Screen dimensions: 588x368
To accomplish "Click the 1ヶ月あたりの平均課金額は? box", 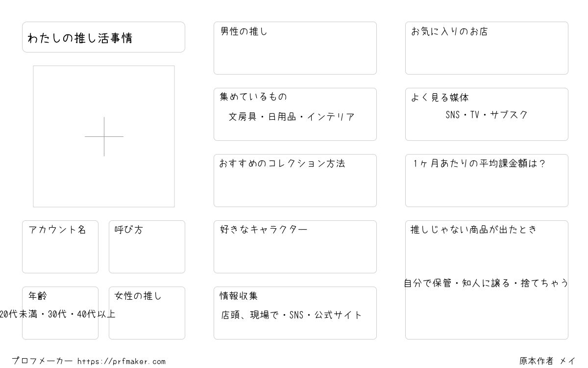I will click(487, 181).
